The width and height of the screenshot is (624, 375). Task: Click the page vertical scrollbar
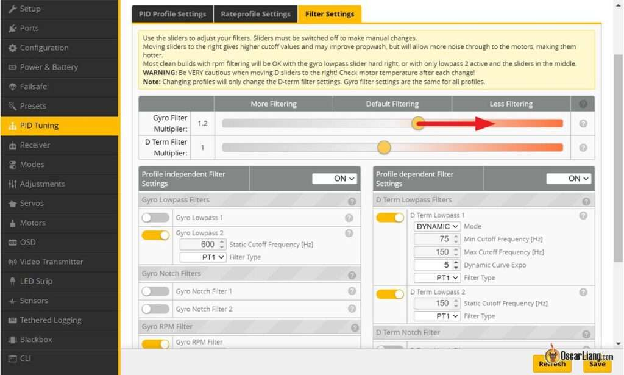(x=618, y=158)
